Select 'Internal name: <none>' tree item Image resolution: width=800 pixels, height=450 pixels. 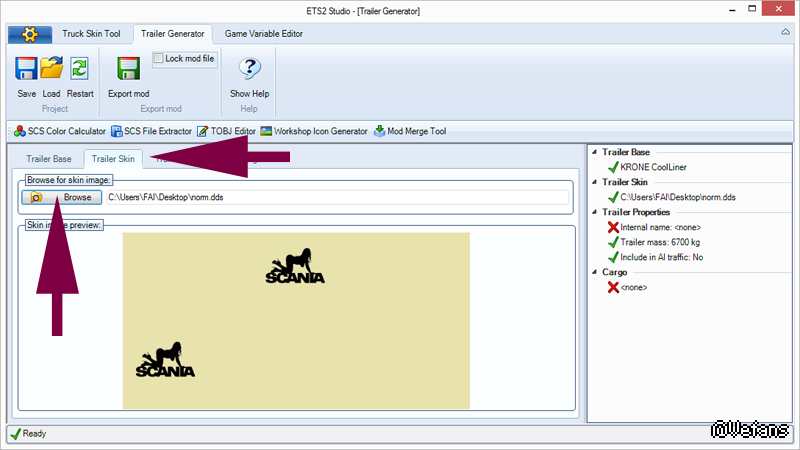pyautogui.click(x=661, y=228)
